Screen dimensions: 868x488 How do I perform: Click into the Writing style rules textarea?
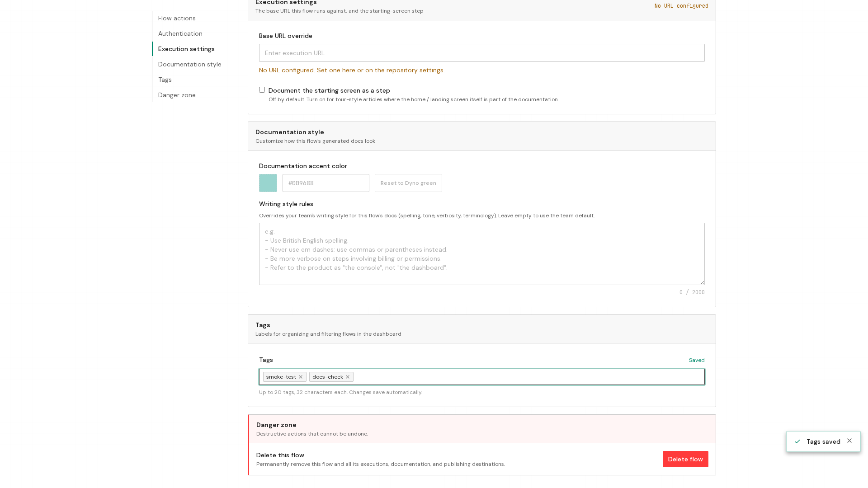click(x=482, y=254)
